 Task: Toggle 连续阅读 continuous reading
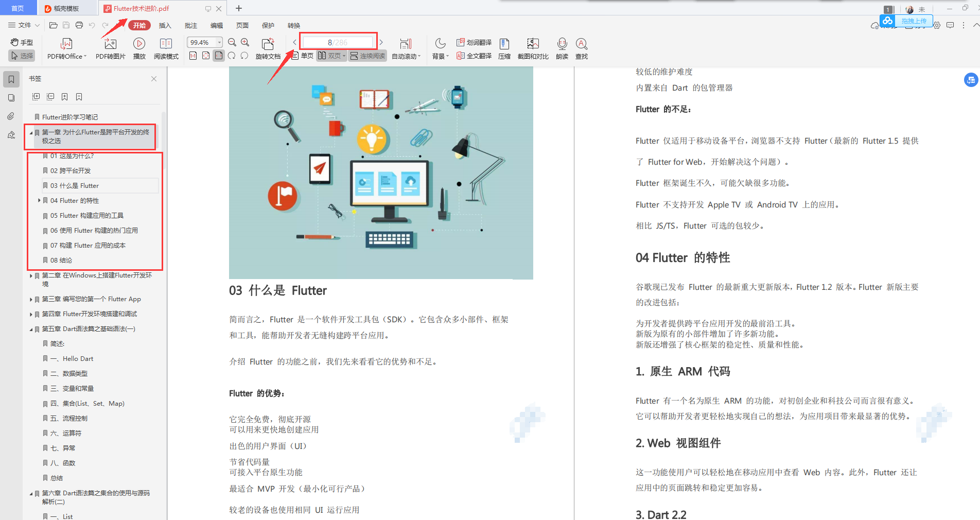coord(367,56)
